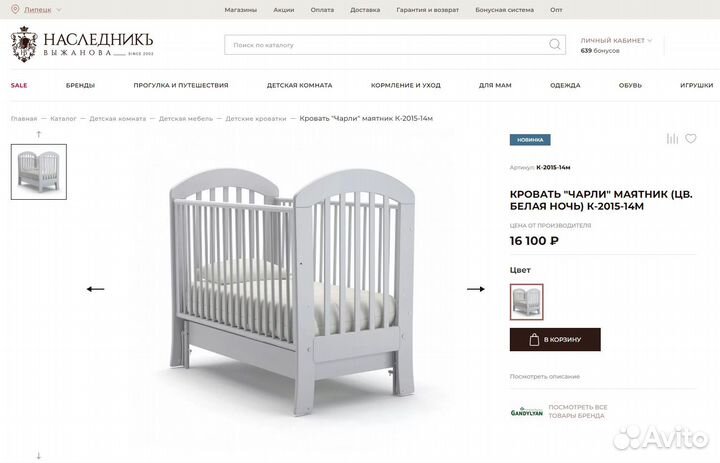This screenshot has height=463, width=720.
Task: Move thumbnail list up with arrow
Action: (x=39, y=134)
